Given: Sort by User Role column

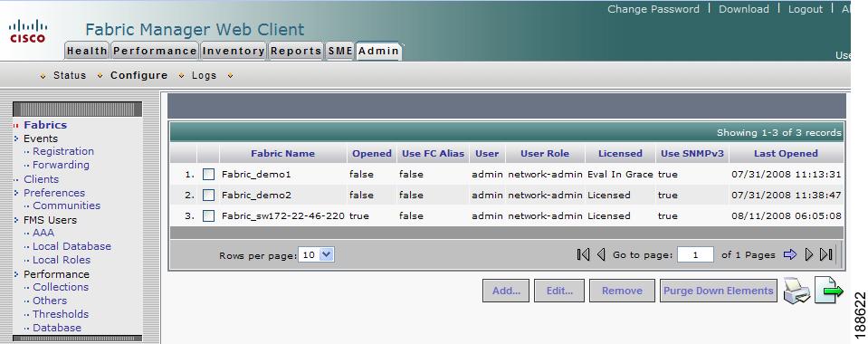Looking at the screenshot, I should click(x=545, y=154).
